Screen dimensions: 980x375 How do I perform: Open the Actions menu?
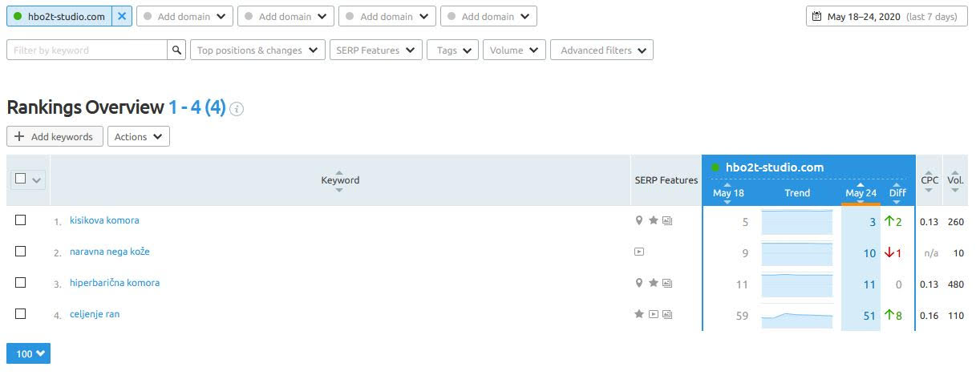(138, 136)
